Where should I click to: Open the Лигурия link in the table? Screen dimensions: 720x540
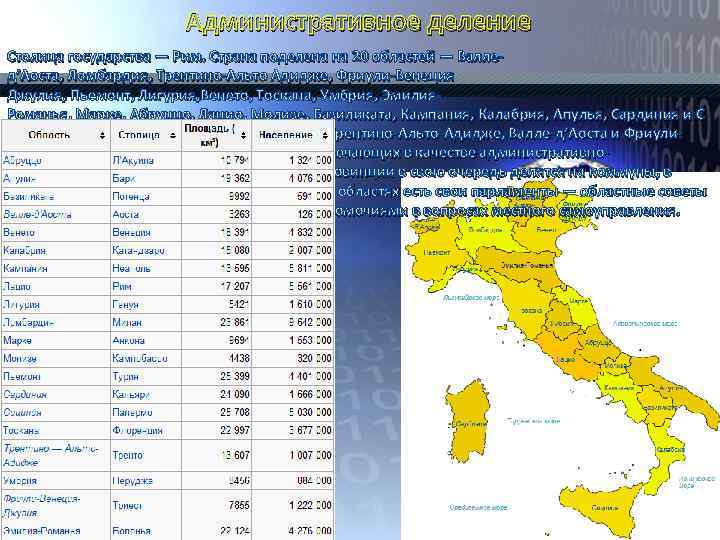21,304
